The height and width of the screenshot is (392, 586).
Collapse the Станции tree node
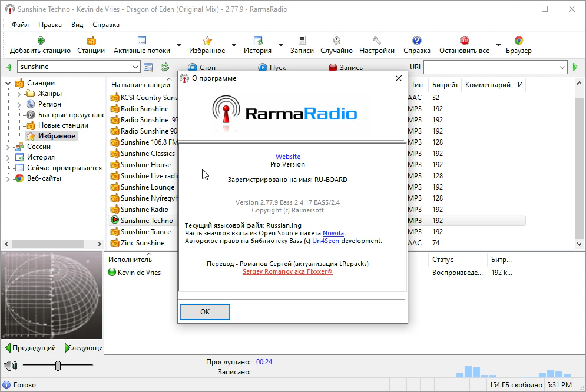[x=8, y=83]
